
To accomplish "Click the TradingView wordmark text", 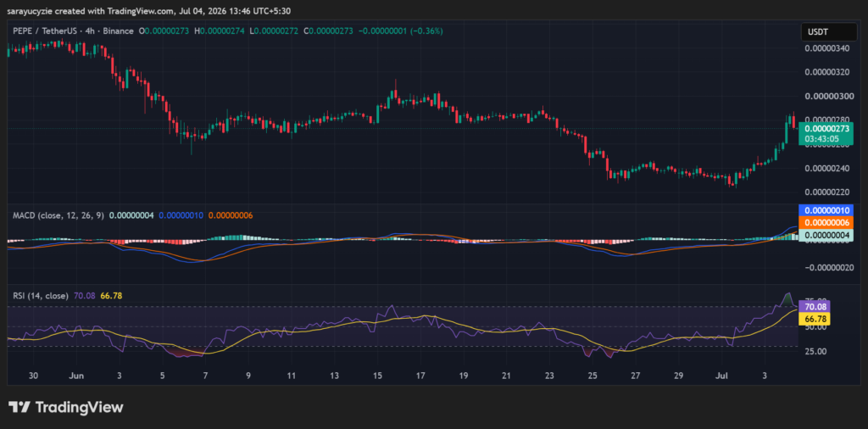I will coord(79,408).
